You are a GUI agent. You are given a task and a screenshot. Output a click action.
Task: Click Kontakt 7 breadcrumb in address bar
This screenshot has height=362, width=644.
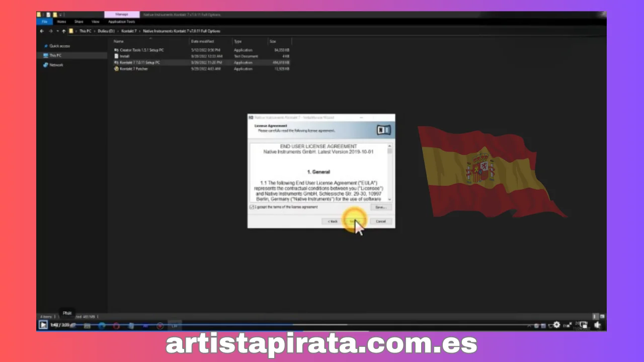[129, 31]
